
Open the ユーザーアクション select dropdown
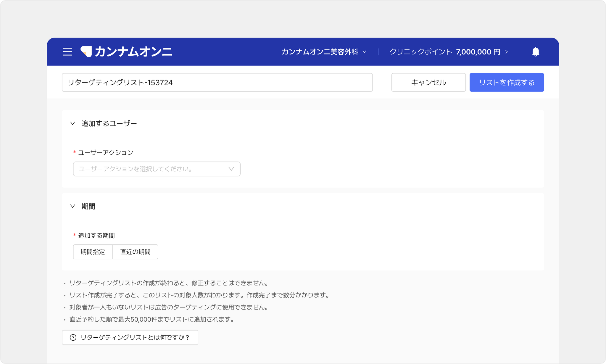(157, 169)
